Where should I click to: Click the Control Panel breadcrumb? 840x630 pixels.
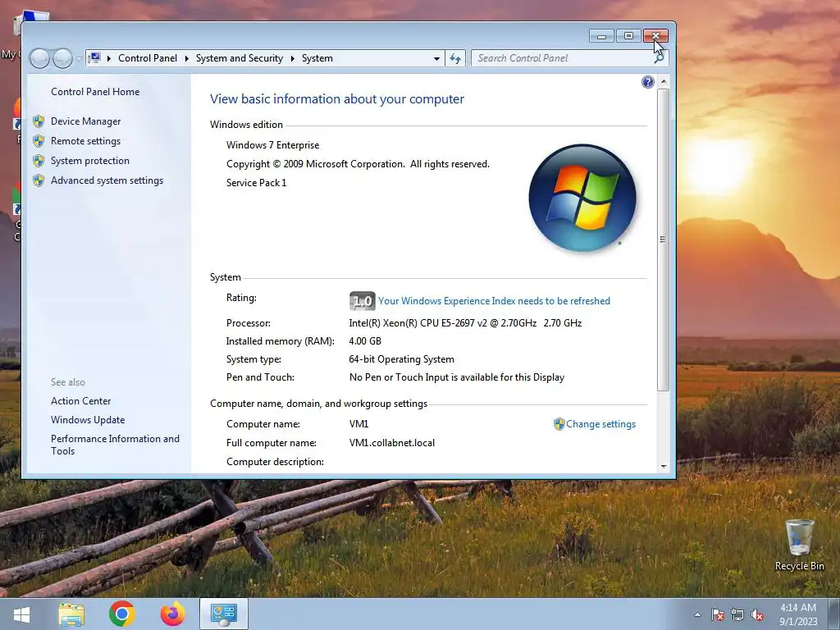[x=148, y=58]
